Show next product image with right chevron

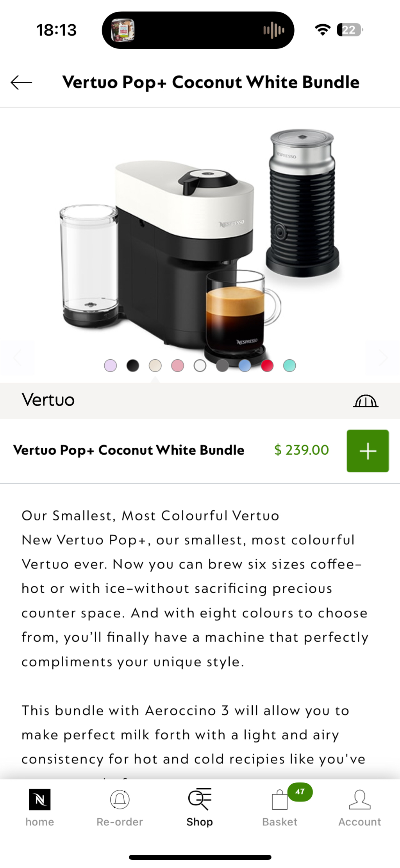click(x=383, y=358)
